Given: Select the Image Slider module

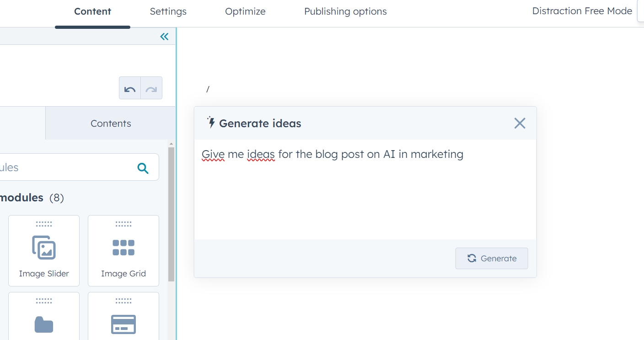Looking at the screenshot, I should coord(44,251).
